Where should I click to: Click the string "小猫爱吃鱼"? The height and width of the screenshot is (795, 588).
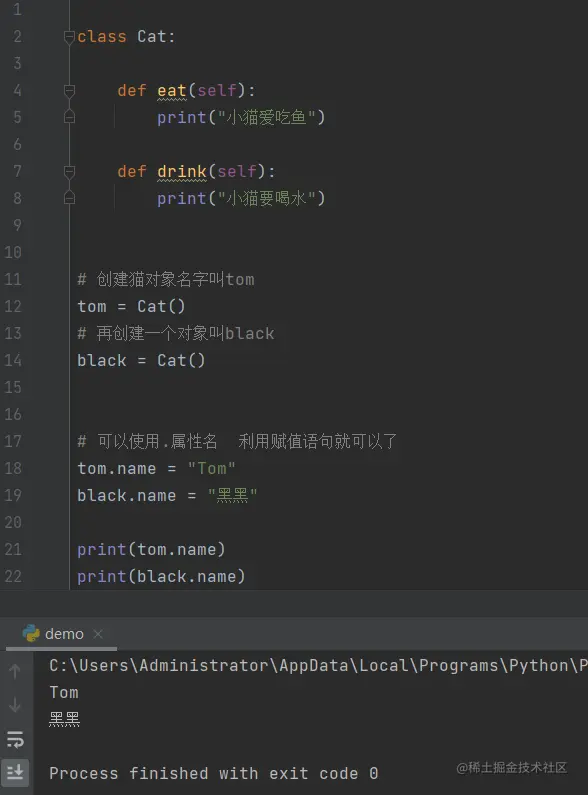pos(266,117)
